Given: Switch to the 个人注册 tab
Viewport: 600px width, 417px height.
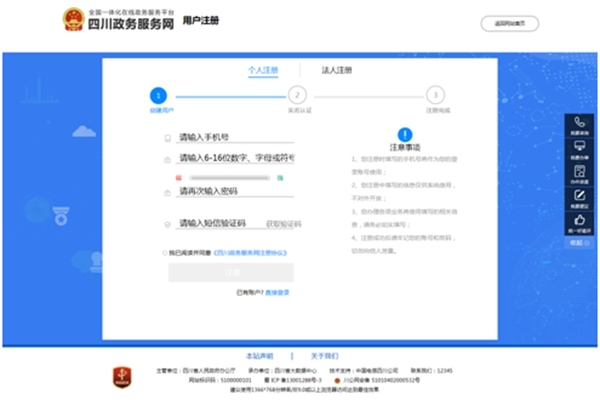Looking at the screenshot, I should [262, 70].
